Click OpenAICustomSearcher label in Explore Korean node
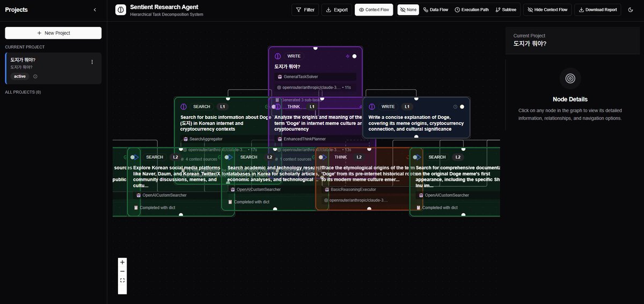Screen dimensions: 644x304 pyautogui.click(x=164, y=195)
